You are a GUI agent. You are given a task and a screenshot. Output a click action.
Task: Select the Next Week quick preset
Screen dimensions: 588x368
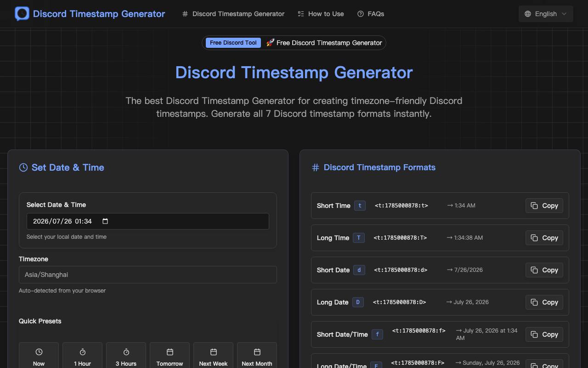click(213, 356)
